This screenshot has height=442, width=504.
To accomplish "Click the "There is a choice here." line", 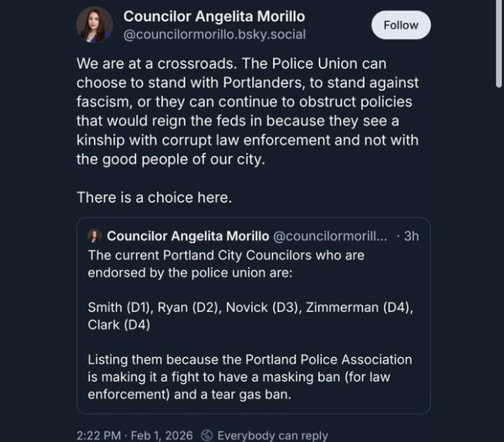I will [x=154, y=197].
